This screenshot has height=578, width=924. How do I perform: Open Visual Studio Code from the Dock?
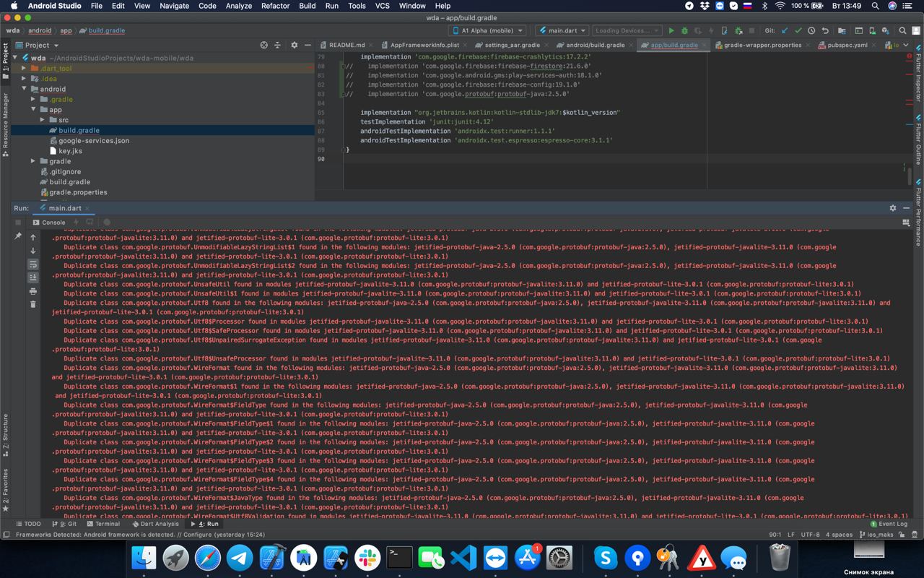tap(463, 558)
